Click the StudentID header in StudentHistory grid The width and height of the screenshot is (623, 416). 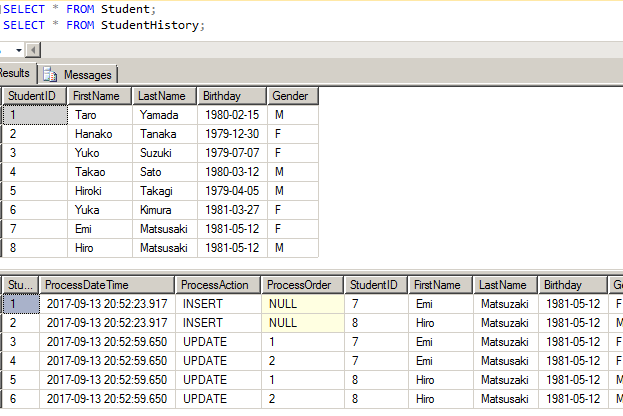(376, 285)
